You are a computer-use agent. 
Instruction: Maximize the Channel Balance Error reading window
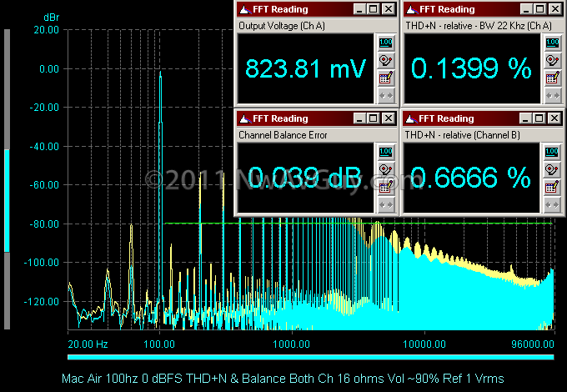[374, 118]
